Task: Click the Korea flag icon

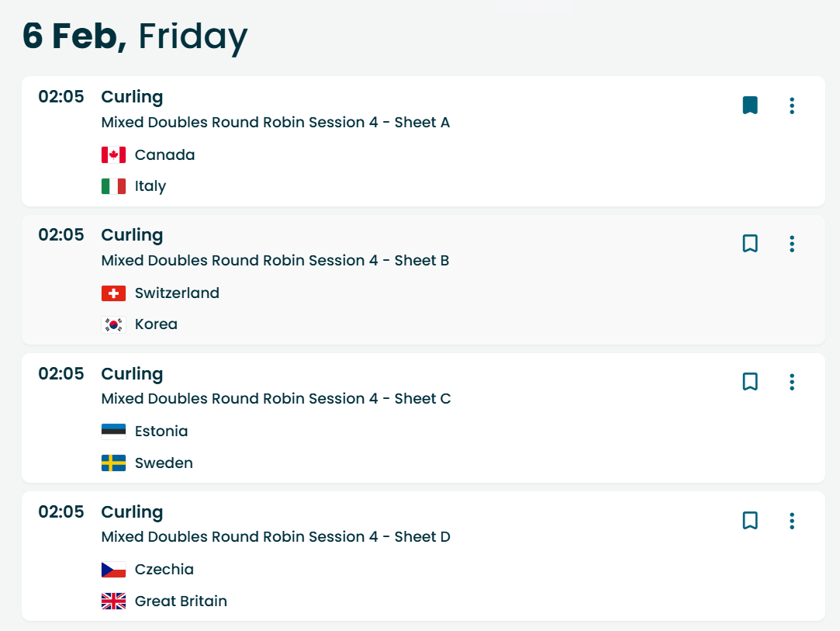Action: (x=113, y=324)
